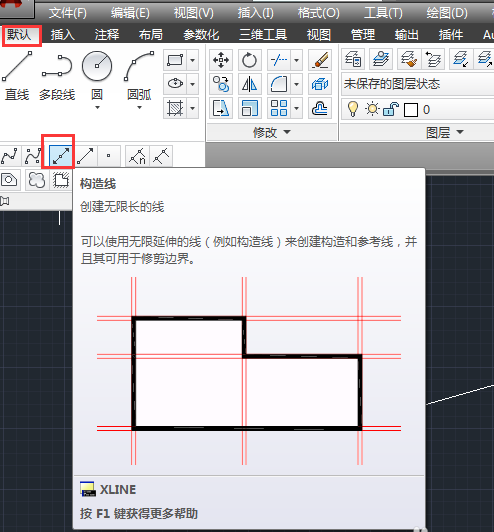Click the Divide tool icon
Viewport: 494px width, 532px height.
tap(137, 156)
